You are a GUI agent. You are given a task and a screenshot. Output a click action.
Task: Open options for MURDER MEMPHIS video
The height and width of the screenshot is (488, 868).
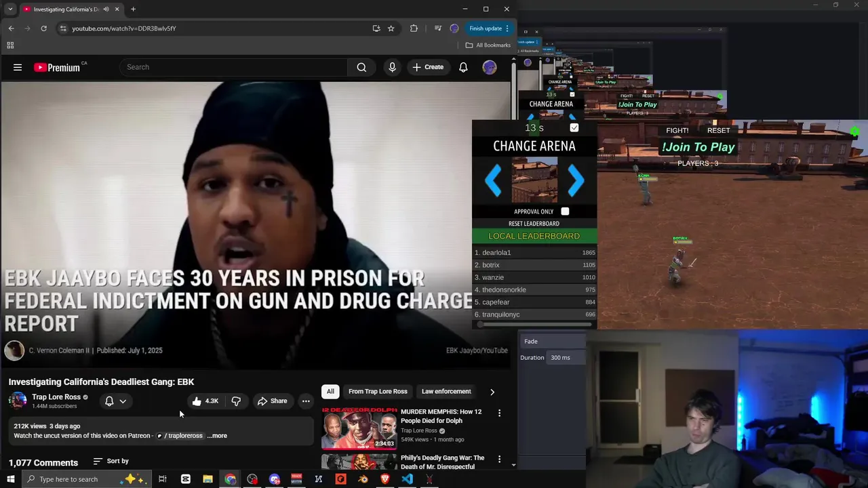499,413
